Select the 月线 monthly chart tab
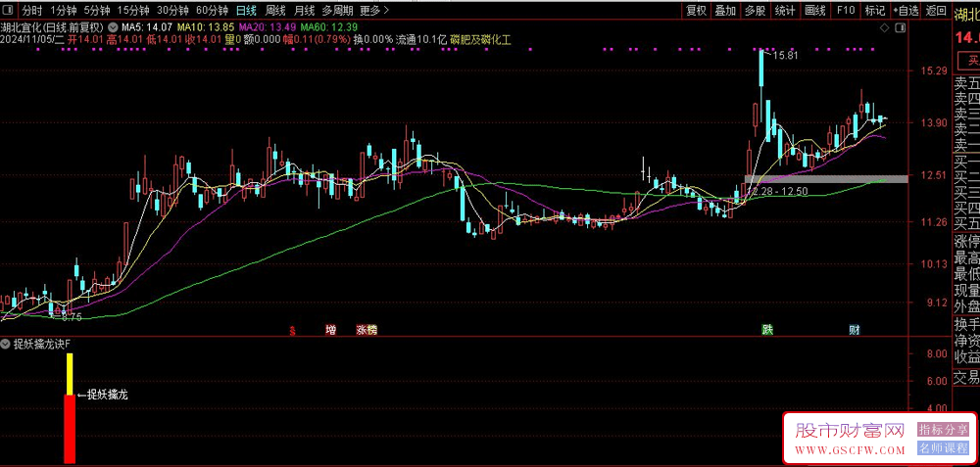The width and height of the screenshot is (980, 467). point(304,10)
